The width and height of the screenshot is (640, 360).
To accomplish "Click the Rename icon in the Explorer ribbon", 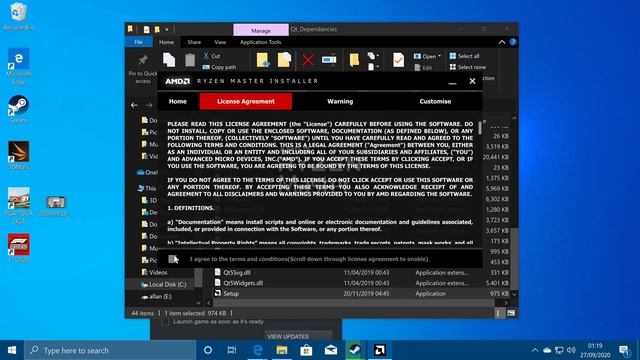I will pyautogui.click(x=329, y=60).
